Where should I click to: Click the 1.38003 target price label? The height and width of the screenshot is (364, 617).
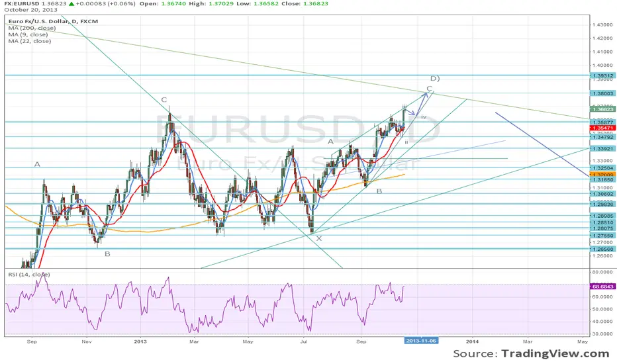(602, 93)
